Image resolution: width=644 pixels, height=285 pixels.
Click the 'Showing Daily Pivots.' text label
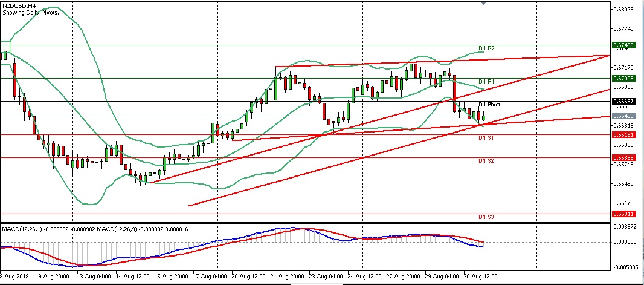point(30,13)
